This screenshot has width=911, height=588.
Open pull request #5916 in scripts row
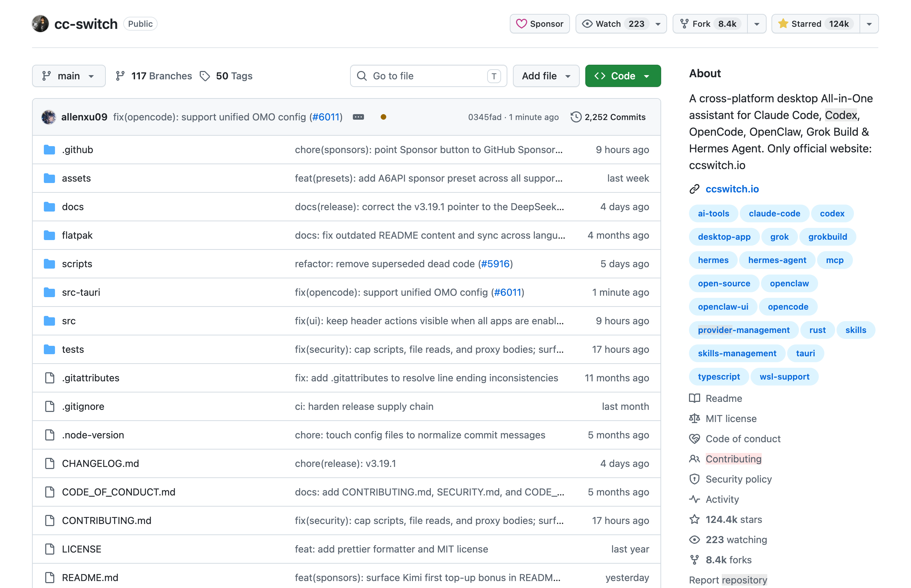pos(495,264)
